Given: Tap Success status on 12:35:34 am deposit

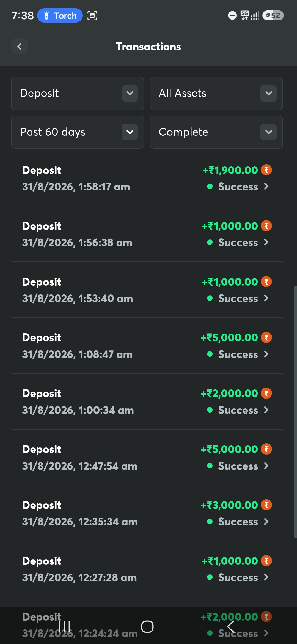Looking at the screenshot, I should 238,522.
